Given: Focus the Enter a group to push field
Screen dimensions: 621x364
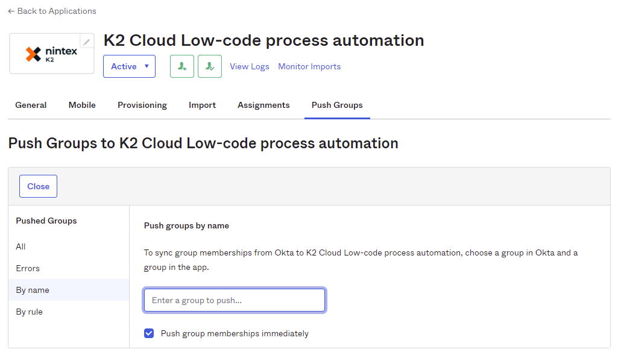Looking at the screenshot, I should tap(235, 300).
